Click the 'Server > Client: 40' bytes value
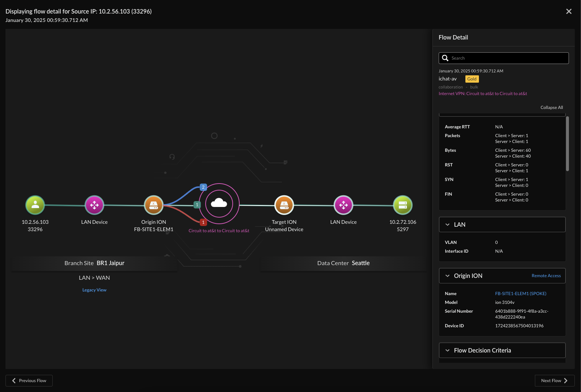The height and width of the screenshot is (392, 581). pyautogui.click(x=513, y=156)
